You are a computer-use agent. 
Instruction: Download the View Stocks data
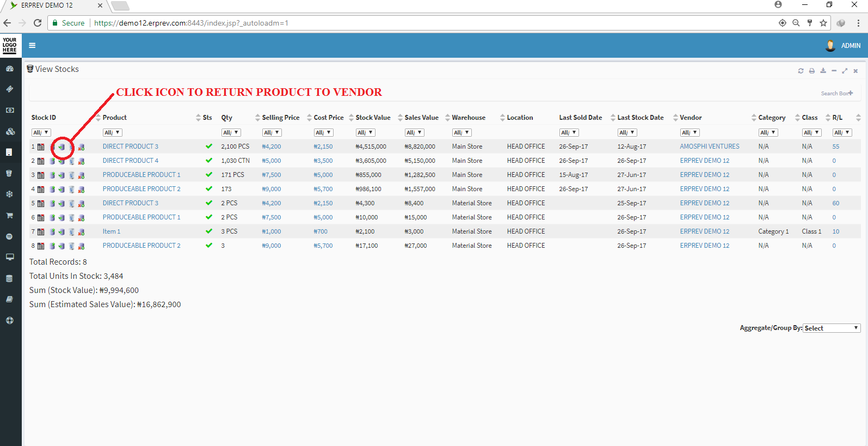[823, 71]
